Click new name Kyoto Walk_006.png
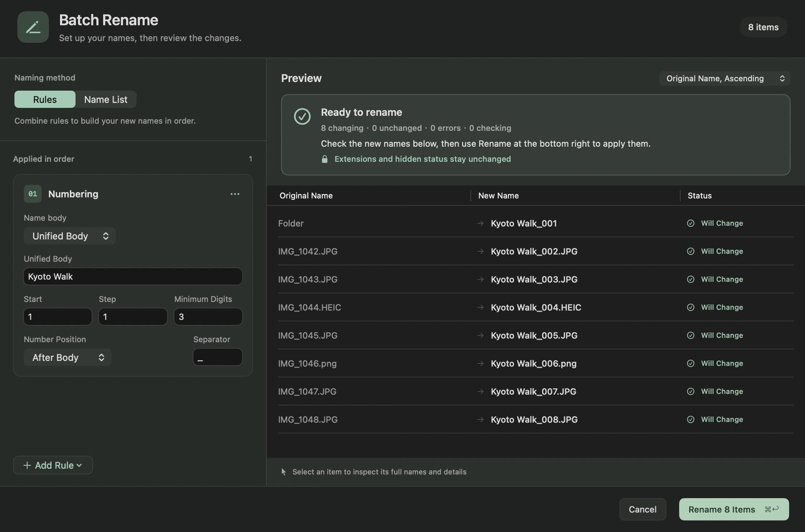805x532 pixels. [x=533, y=363]
